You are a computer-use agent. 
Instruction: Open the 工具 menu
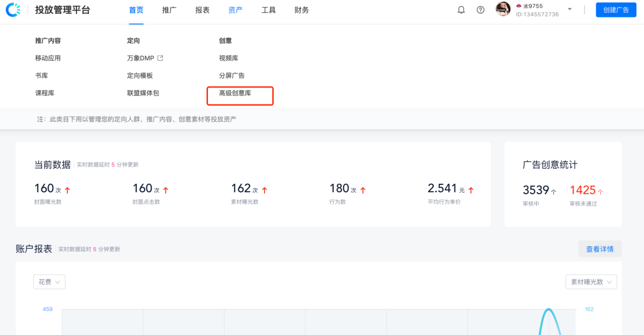coord(268,10)
